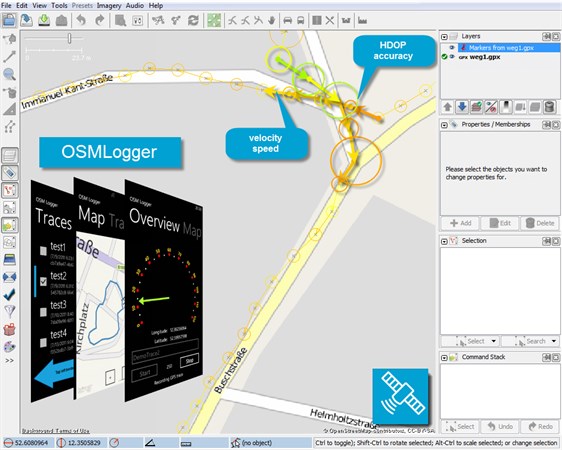Screen dimensions: 562x450
Task: Toggle the Command Stack sidebar button
Action: 9,225
